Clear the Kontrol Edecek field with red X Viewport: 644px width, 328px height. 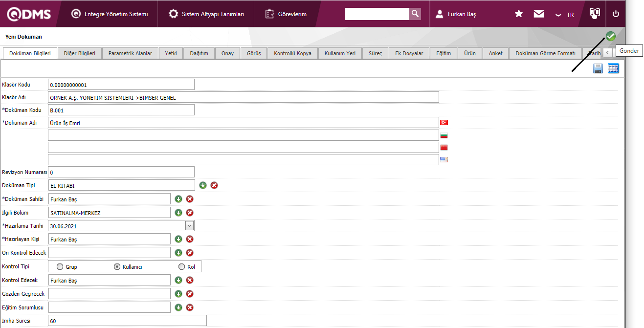tap(190, 280)
